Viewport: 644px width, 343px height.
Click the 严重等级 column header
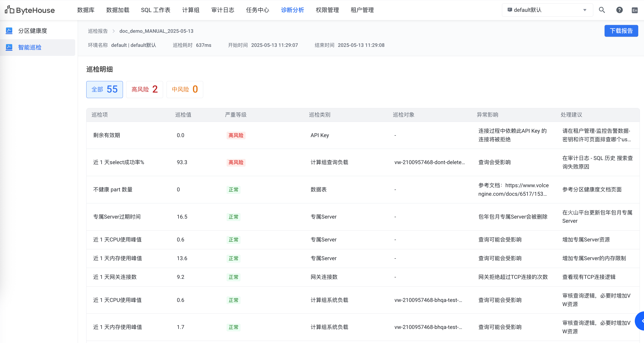236,114
